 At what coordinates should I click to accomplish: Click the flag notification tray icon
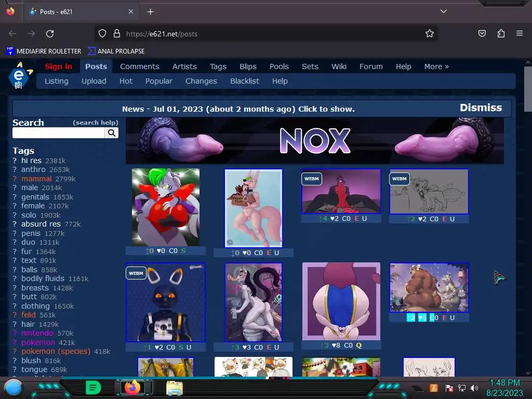449,388
